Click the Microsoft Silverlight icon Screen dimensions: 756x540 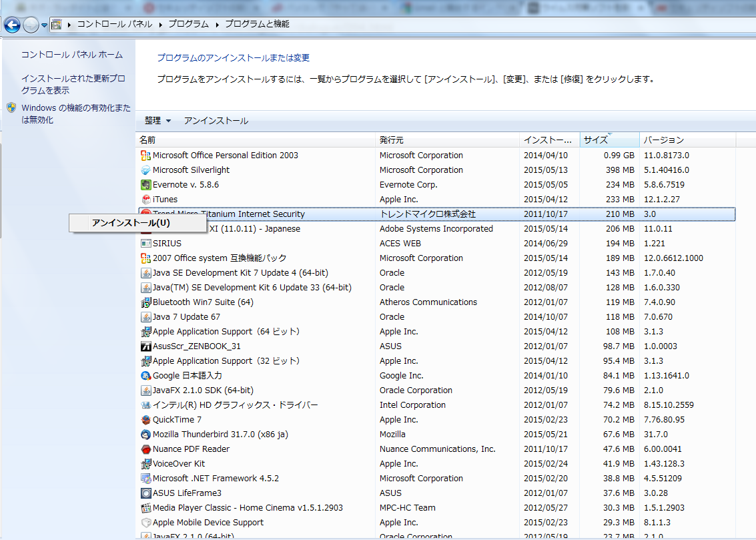(x=146, y=170)
